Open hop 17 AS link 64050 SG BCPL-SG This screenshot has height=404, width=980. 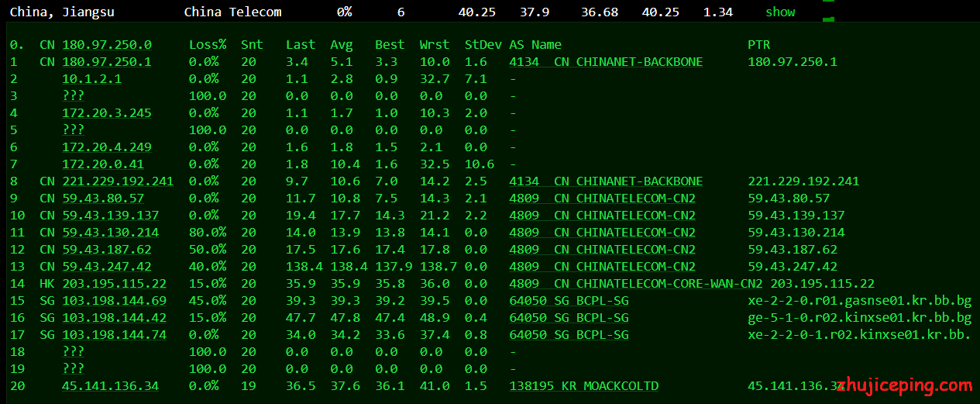[569, 335]
